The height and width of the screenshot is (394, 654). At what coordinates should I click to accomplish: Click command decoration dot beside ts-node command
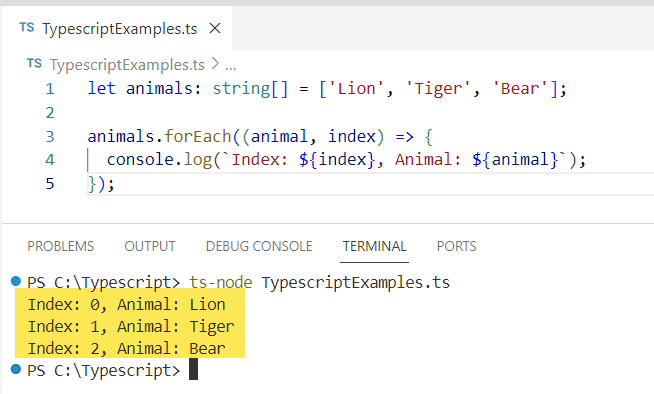tap(16, 281)
